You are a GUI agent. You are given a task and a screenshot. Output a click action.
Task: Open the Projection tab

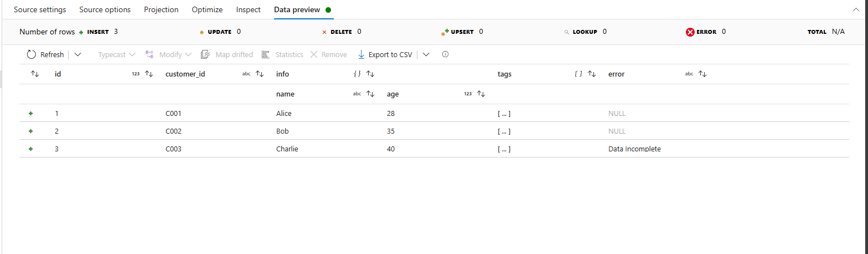click(x=161, y=10)
